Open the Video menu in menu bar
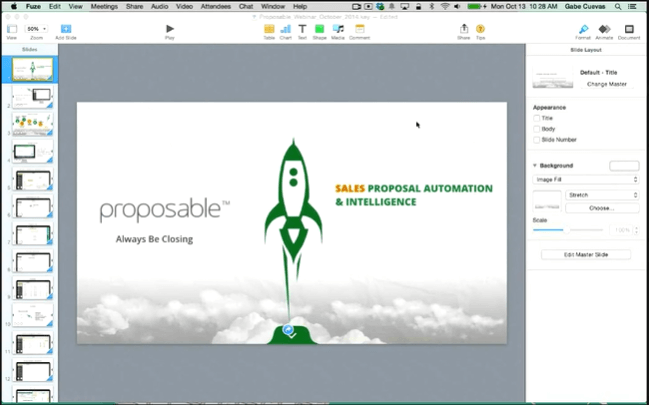The image size is (649, 405). (x=184, y=6)
